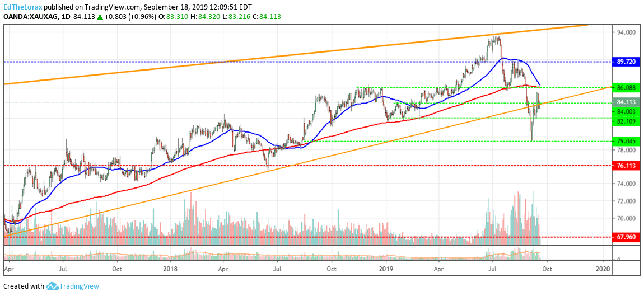Click the 94.000 price axis value
This screenshot has width=644, height=296.
click(626, 32)
